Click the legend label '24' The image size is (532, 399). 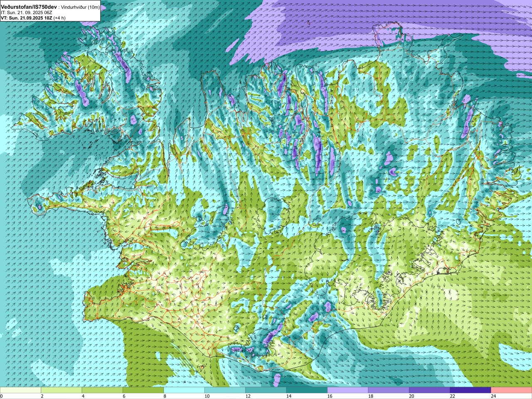(x=494, y=396)
